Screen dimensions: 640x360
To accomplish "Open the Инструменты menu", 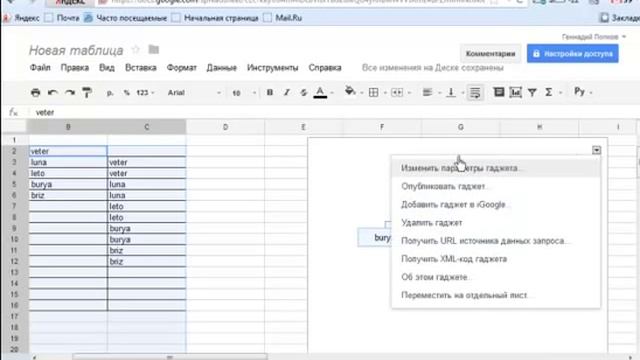I will click(273, 68).
